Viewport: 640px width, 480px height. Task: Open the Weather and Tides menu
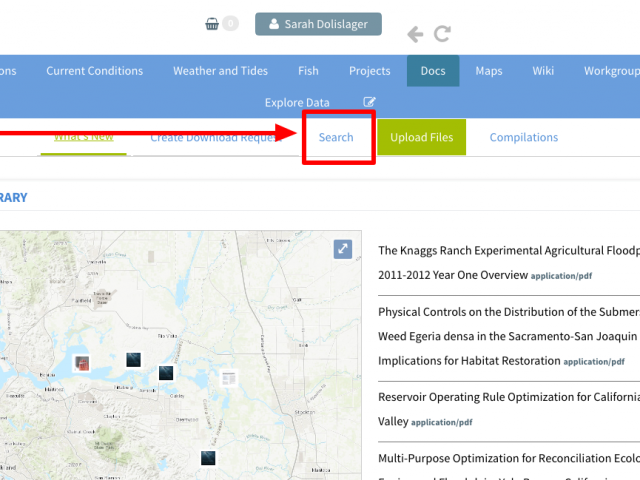point(220,71)
